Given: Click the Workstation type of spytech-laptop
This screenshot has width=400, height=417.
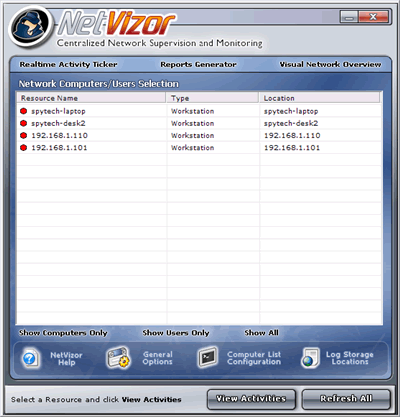Looking at the screenshot, I should click(x=192, y=111).
